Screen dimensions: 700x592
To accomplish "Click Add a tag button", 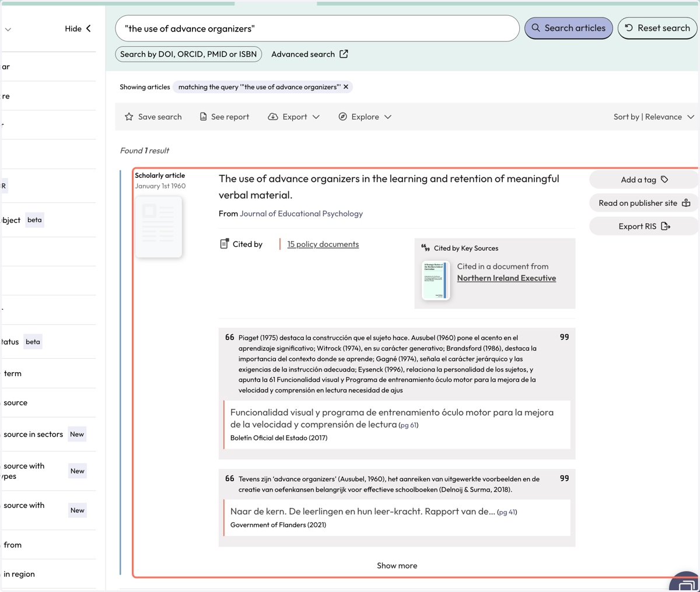I will pyautogui.click(x=644, y=180).
